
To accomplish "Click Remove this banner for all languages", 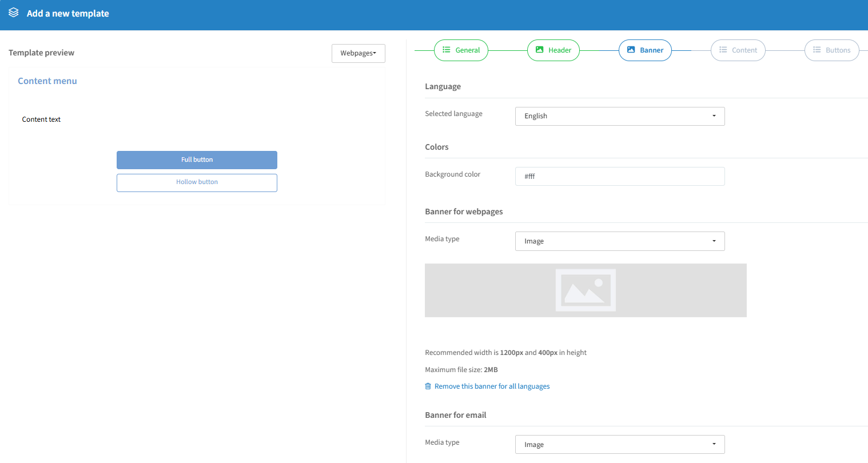I will (x=492, y=386).
